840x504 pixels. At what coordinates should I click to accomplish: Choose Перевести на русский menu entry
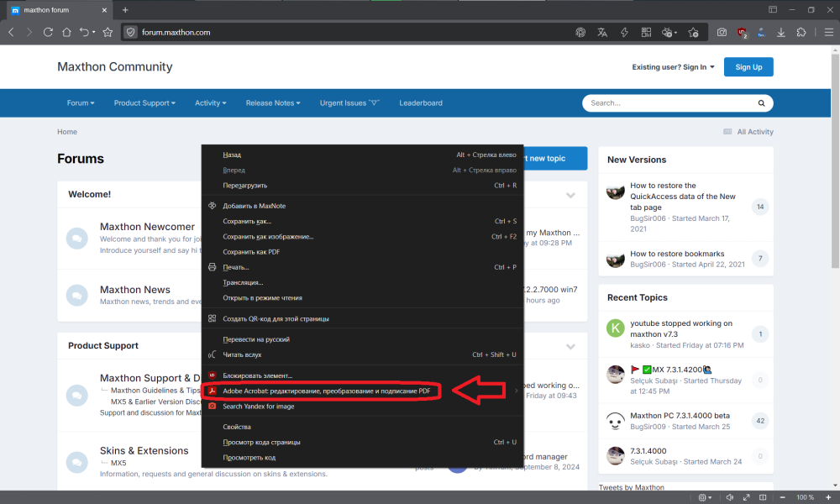point(362,339)
